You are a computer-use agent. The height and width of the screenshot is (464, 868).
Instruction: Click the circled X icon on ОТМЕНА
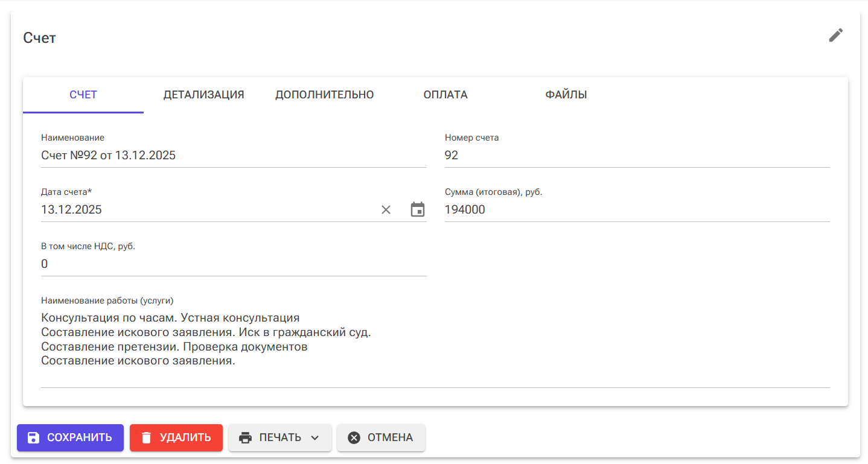coord(355,437)
